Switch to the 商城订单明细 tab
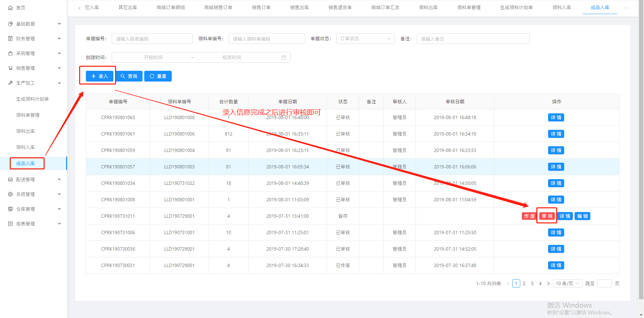644x318 pixels. coord(171,7)
